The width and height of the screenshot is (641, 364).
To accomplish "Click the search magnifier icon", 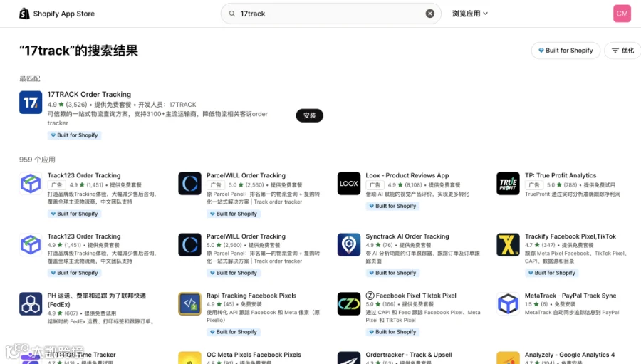I will coord(231,14).
